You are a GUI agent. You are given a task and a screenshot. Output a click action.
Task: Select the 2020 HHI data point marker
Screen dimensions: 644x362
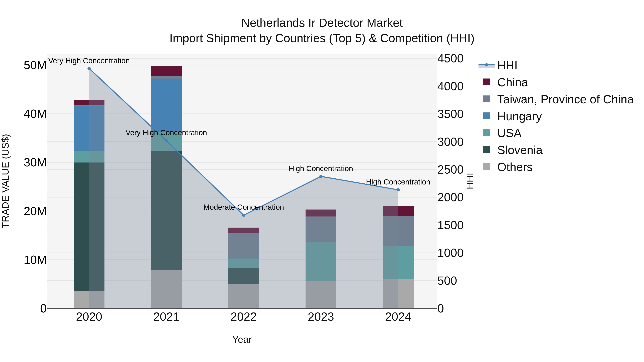pos(89,68)
